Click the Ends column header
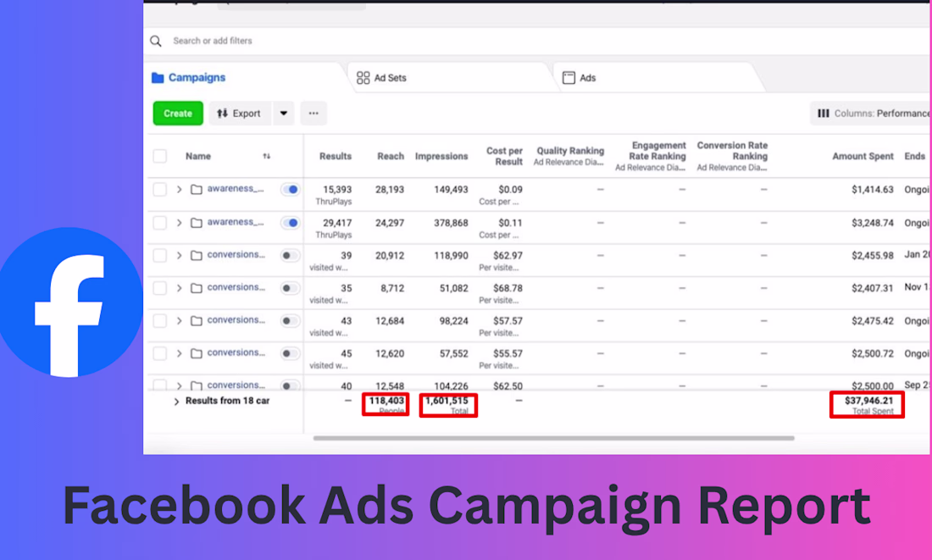 (x=915, y=157)
